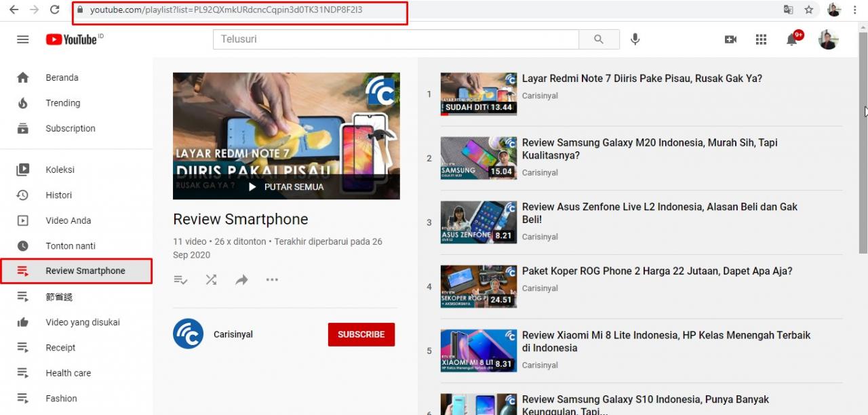The image size is (868, 415).
Task: Click PUTAR SEMUA to play all
Action: tap(286, 186)
